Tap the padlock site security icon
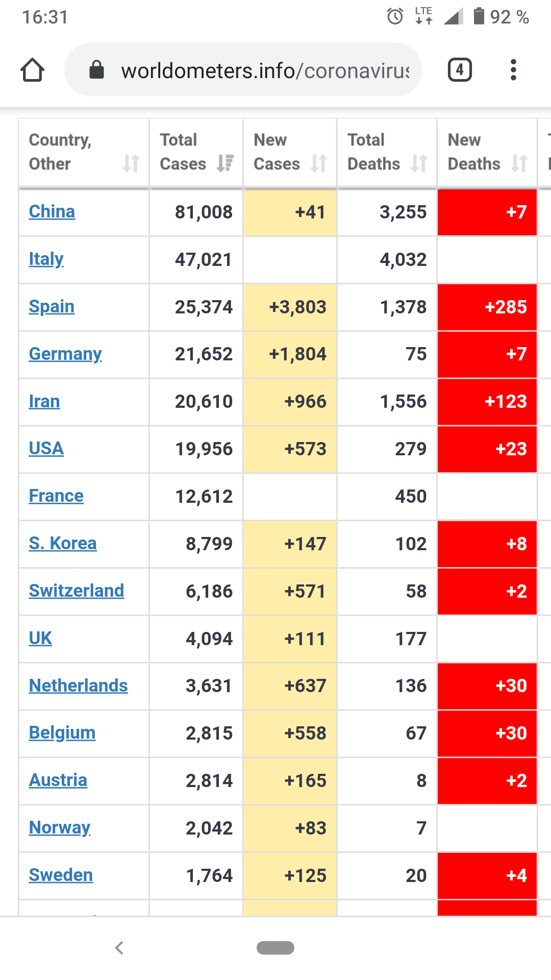 [96, 70]
